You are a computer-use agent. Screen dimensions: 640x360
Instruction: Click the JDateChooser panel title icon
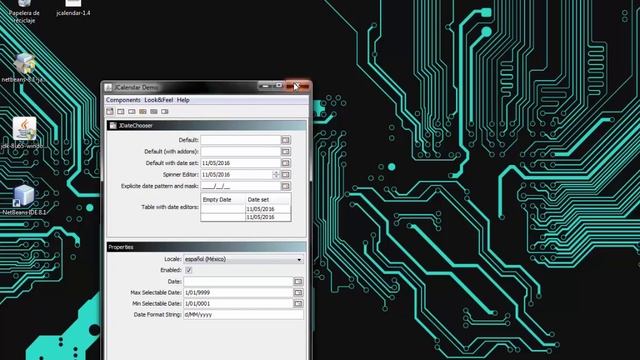point(113,125)
